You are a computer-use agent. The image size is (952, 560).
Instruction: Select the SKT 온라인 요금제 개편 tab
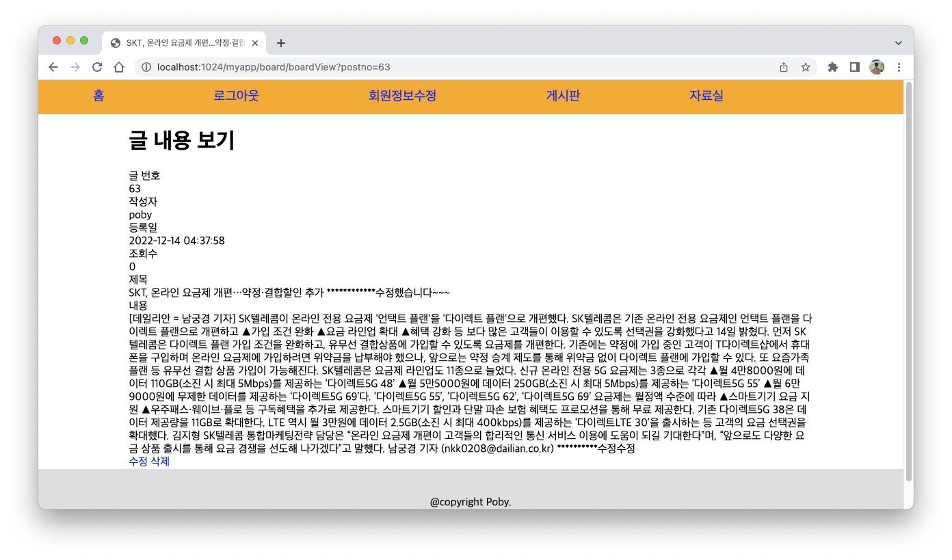[185, 43]
